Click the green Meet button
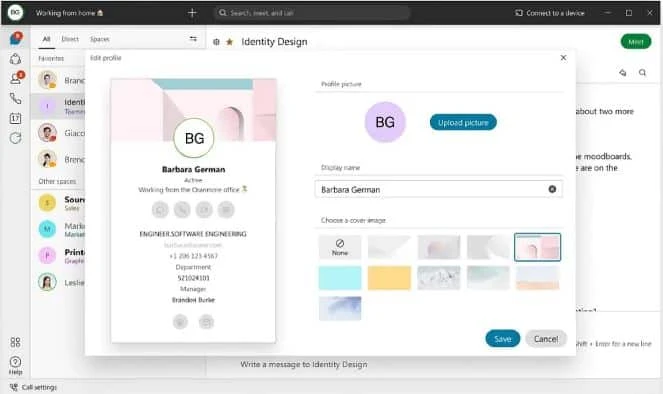The height and width of the screenshot is (394, 663). click(x=636, y=42)
